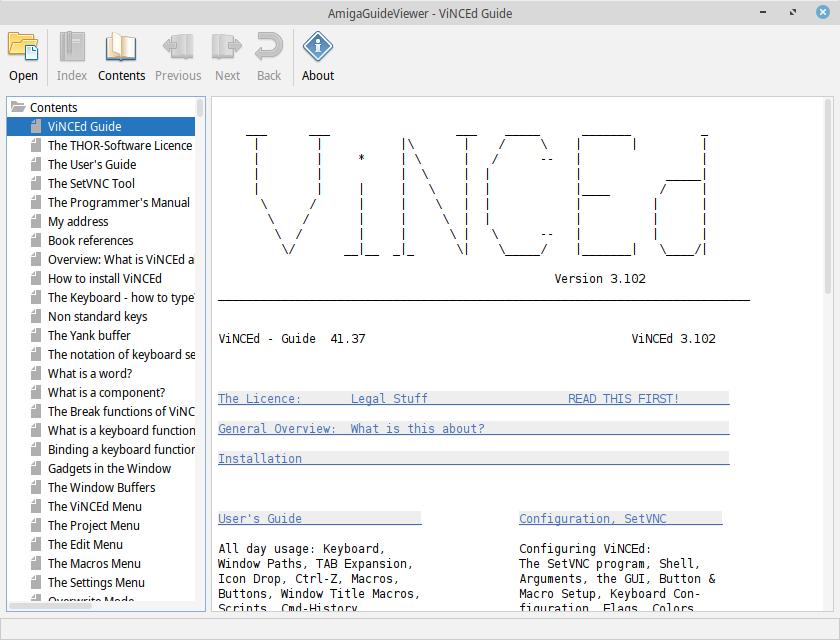
Task: Open The Programmer's Manual tree item
Action: tap(118, 203)
